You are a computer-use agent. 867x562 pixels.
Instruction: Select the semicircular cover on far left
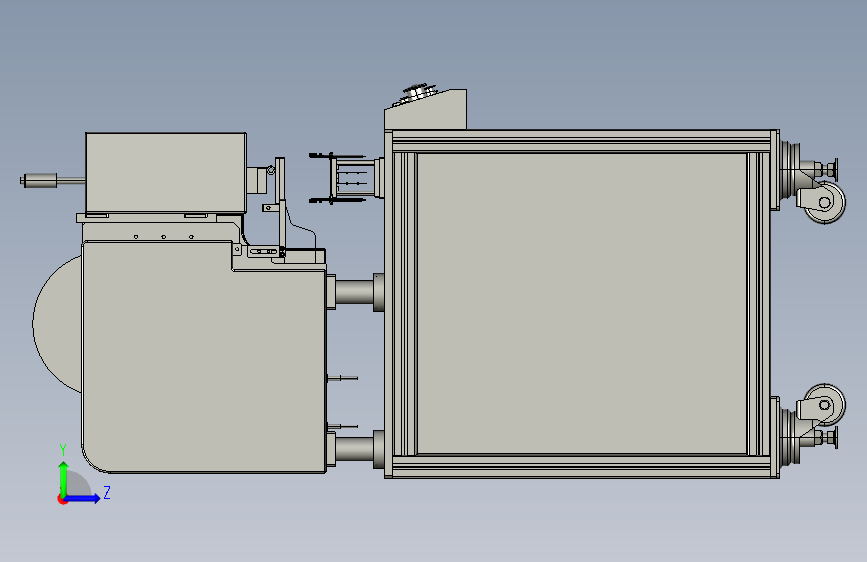coord(58,325)
